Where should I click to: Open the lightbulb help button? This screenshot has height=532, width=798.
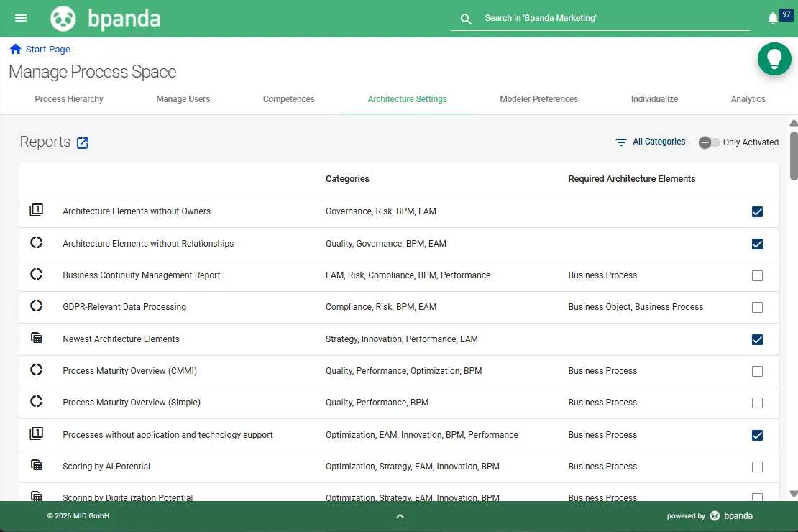click(x=774, y=60)
